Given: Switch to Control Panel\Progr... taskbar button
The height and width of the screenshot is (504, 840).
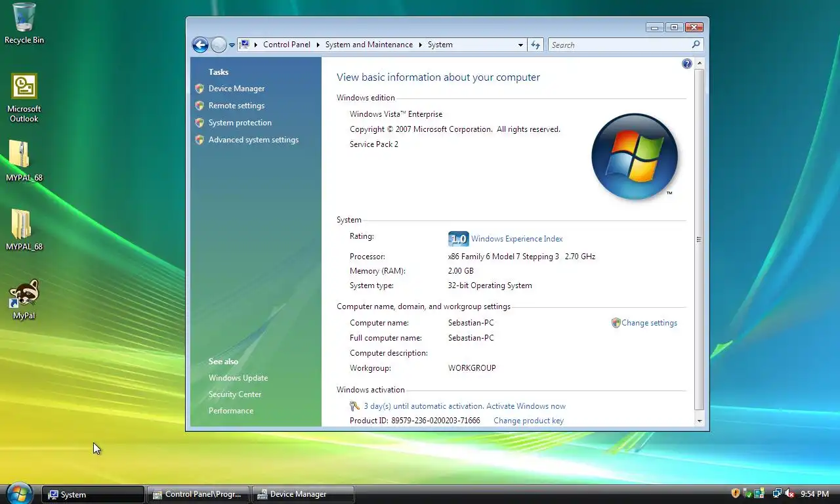Looking at the screenshot, I should coord(198,494).
